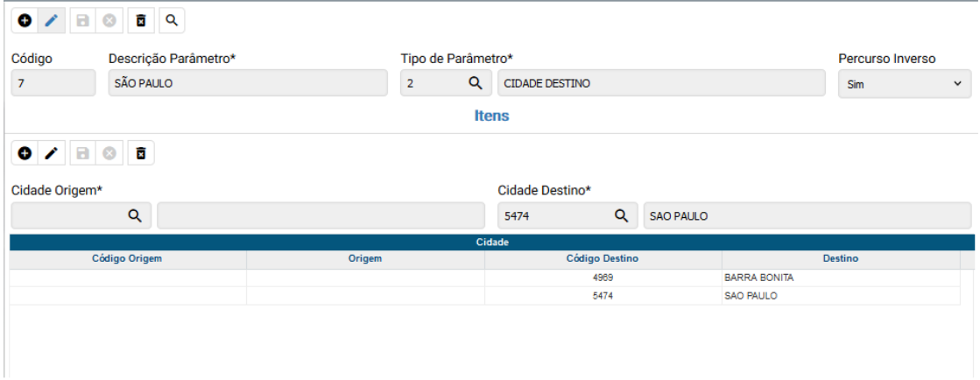Screen dimensions: 980x380
Task: Click the Cidade Destino code field 5474
Action: coord(552,215)
